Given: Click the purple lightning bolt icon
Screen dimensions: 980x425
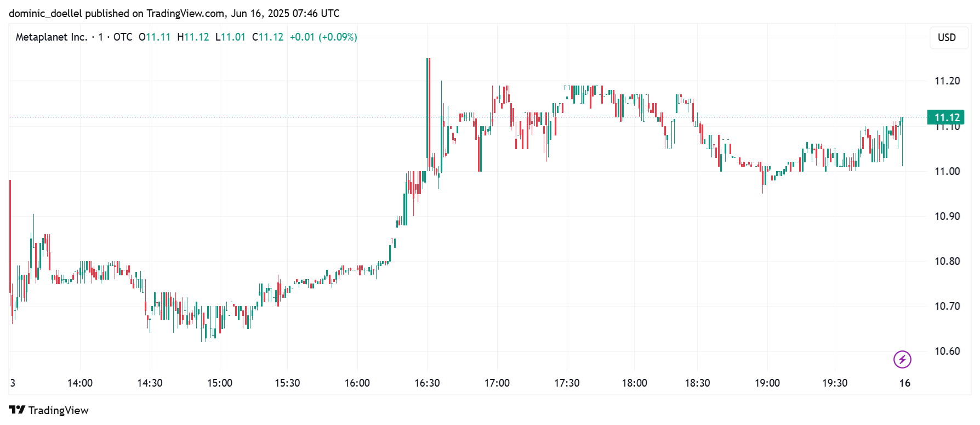Looking at the screenshot, I should tap(902, 359).
